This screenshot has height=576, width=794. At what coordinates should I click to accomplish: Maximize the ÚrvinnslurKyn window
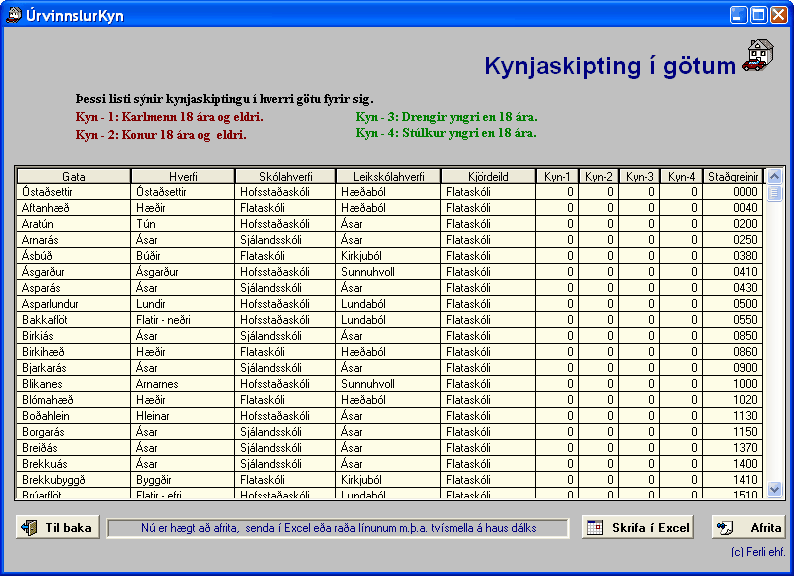click(x=759, y=15)
